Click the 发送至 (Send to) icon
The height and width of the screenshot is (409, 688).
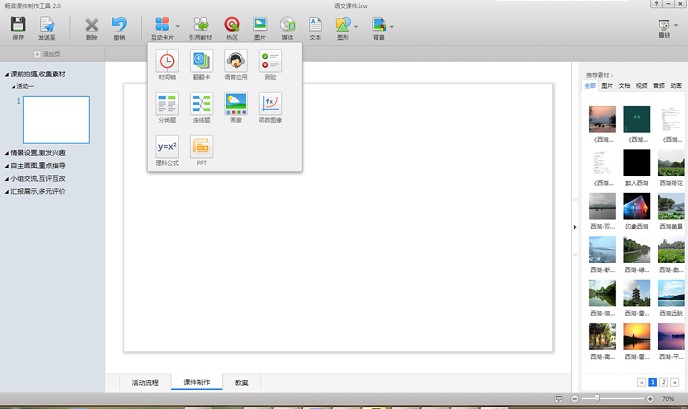47,24
